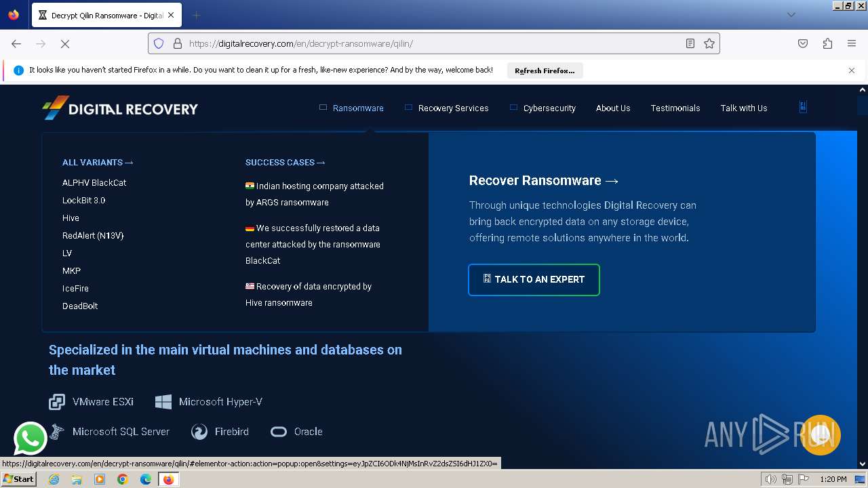Open MKP variant link
Viewport: 868px width, 488px height.
71,270
